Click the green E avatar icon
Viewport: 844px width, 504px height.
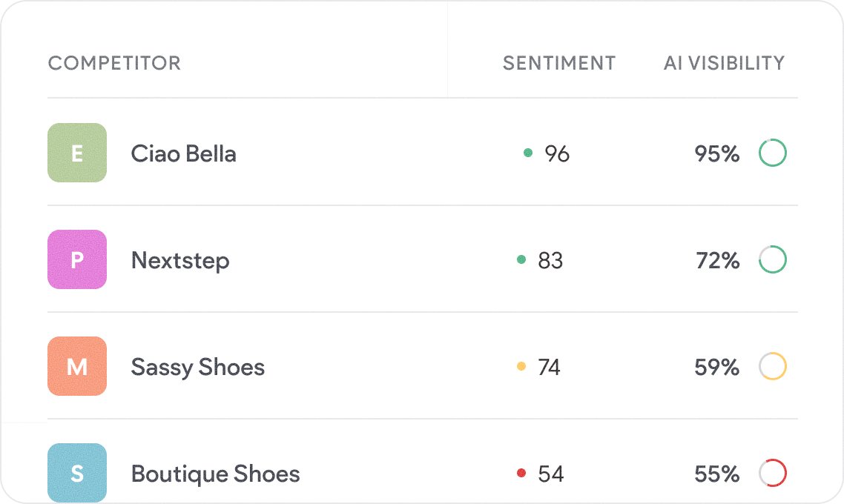pos(77,153)
